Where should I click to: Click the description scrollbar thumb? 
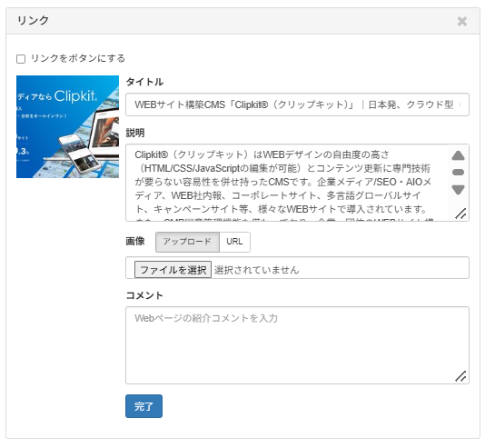458,172
